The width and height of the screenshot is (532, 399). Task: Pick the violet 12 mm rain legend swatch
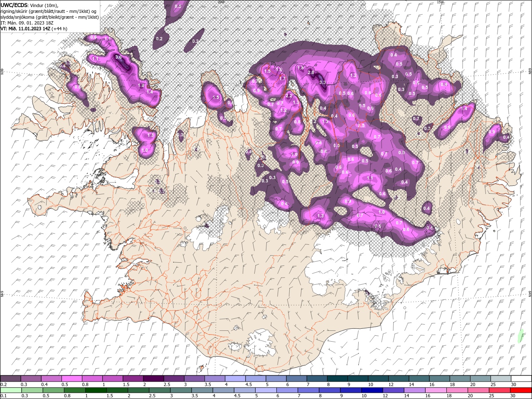(393, 390)
